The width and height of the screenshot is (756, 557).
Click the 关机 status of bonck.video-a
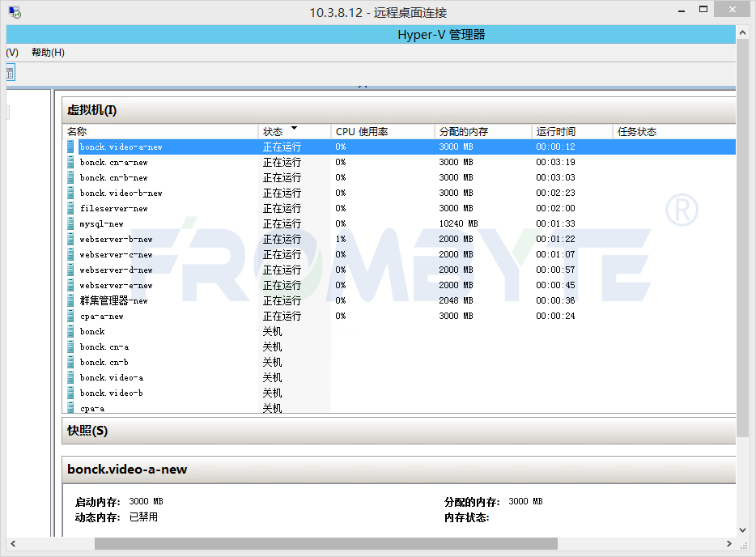tap(273, 377)
